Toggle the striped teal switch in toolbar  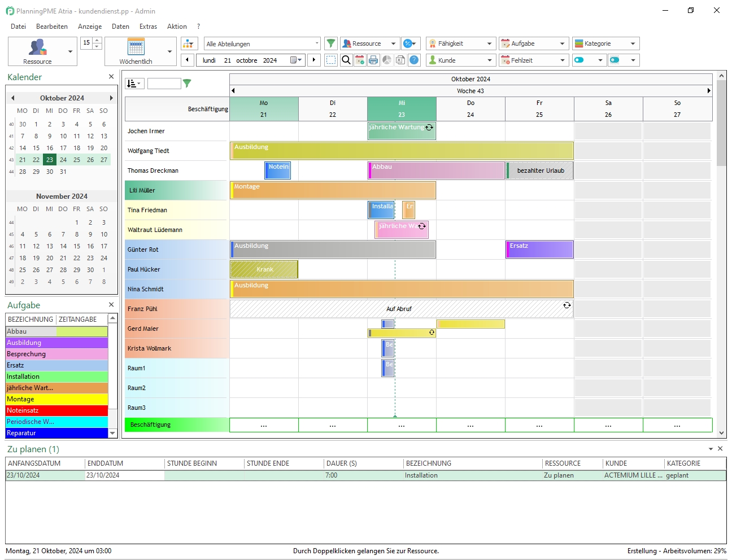[x=615, y=60]
